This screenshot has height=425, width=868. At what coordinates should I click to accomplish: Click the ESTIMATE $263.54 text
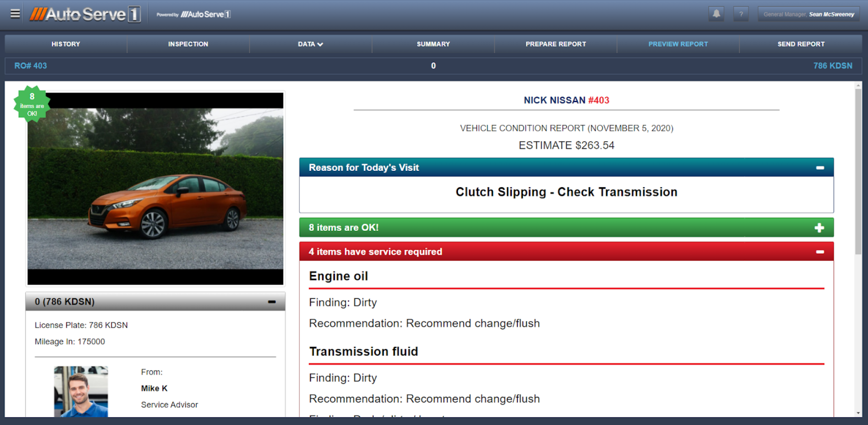566,146
